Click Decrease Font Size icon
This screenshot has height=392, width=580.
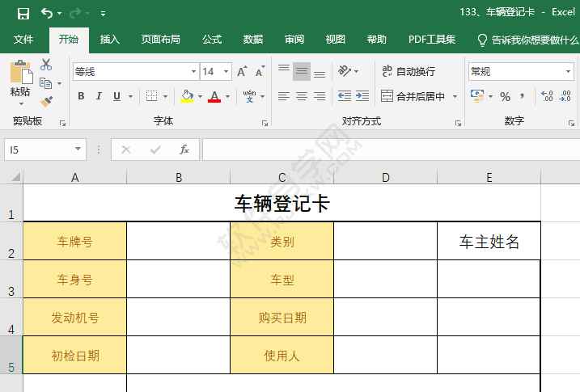260,71
